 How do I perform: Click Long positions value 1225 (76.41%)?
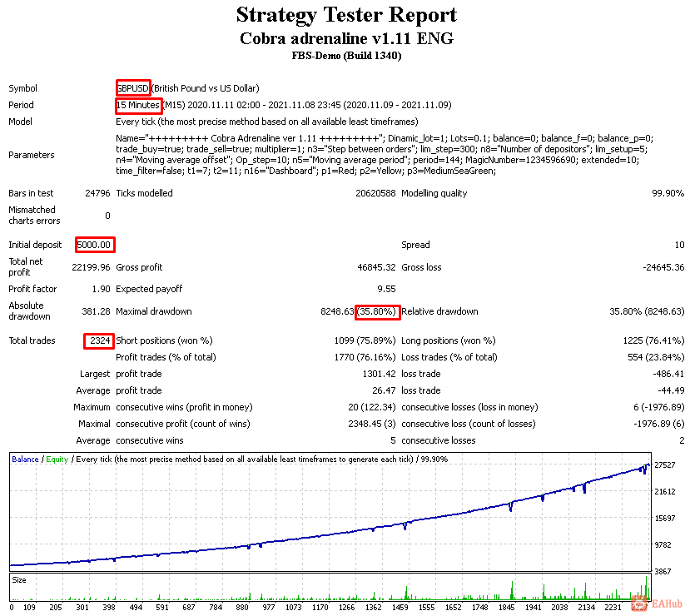(x=654, y=340)
